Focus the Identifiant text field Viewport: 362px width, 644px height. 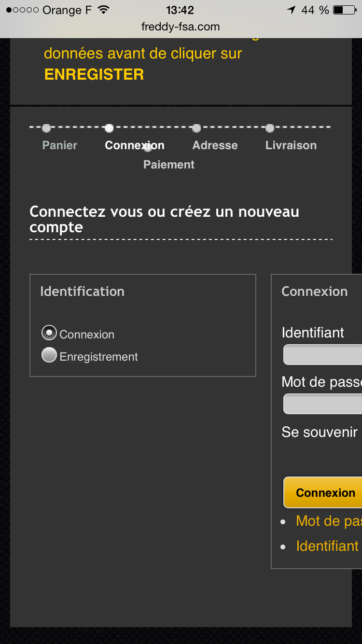(x=322, y=355)
